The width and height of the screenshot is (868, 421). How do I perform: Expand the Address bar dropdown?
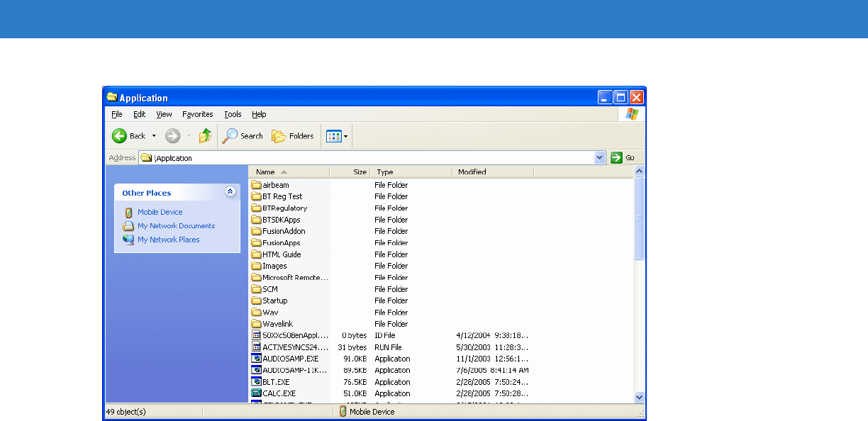[600, 158]
